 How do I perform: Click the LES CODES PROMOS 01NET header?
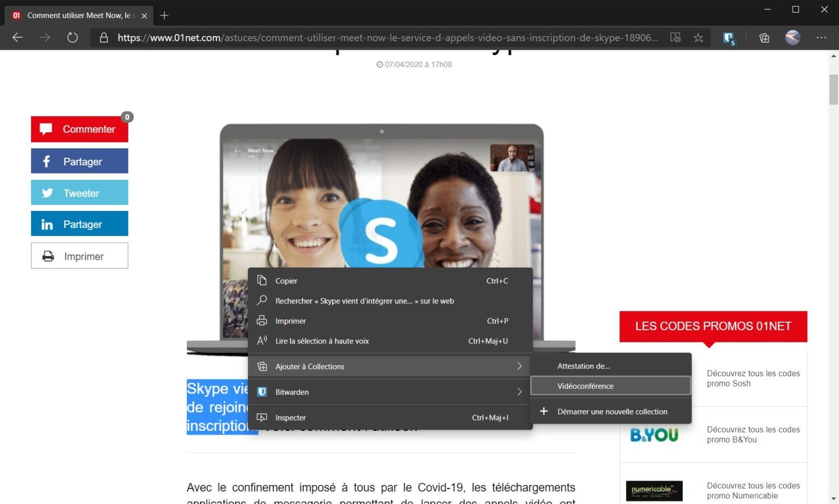713,326
